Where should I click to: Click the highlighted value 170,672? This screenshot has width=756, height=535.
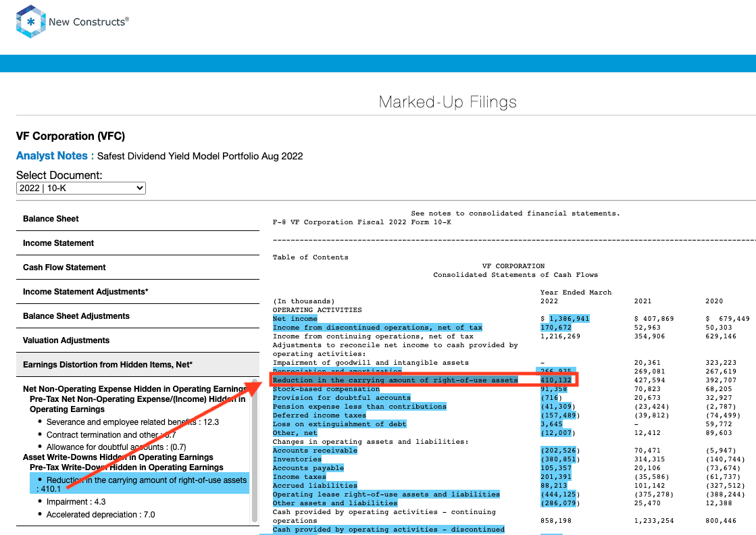(556, 327)
